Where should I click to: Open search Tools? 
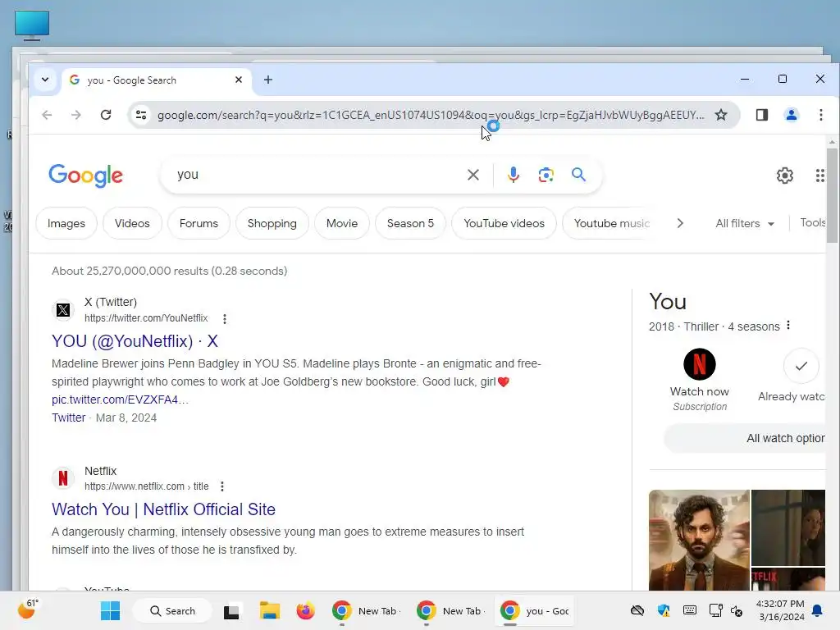(813, 223)
